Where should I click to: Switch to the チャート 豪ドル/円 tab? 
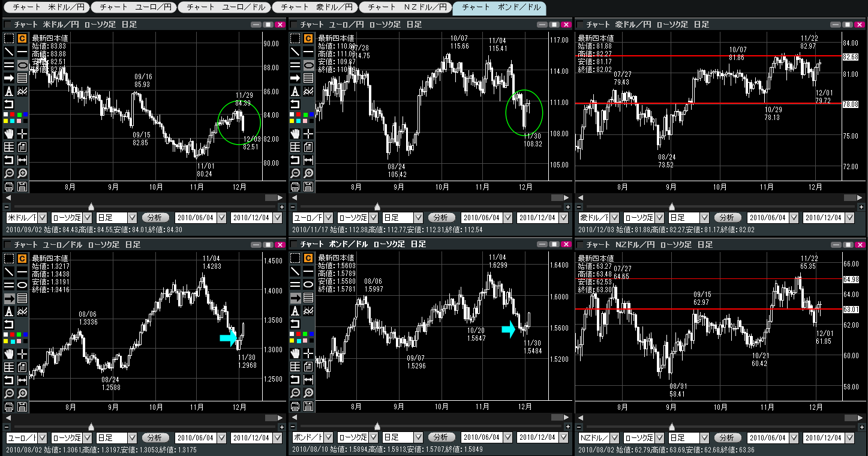(314, 8)
